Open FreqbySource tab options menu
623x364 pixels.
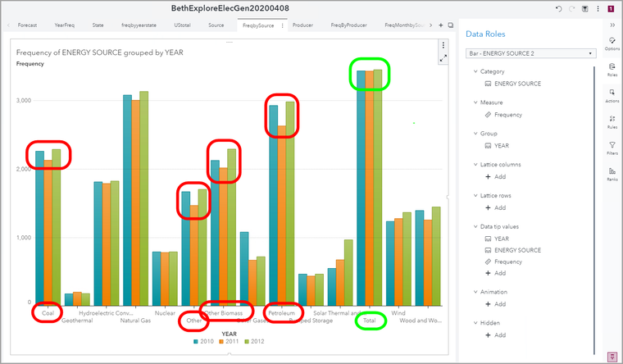283,25
